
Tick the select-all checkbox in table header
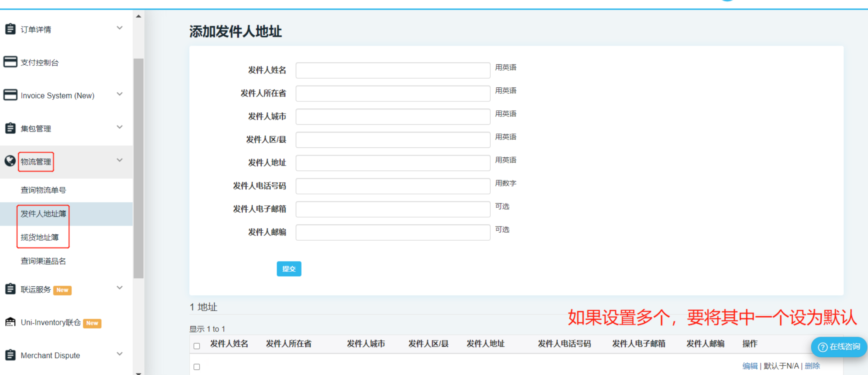click(x=197, y=346)
